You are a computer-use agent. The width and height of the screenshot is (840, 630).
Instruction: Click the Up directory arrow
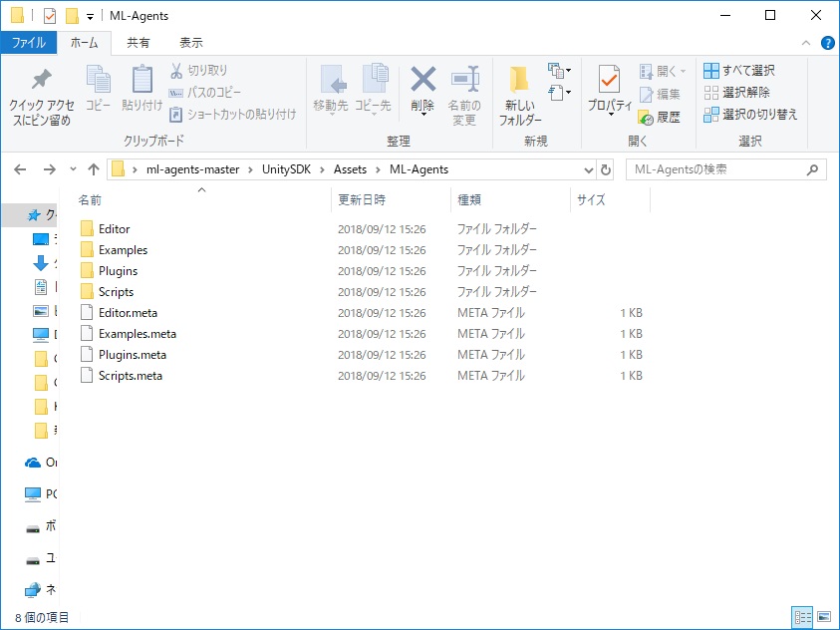(94, 169)
